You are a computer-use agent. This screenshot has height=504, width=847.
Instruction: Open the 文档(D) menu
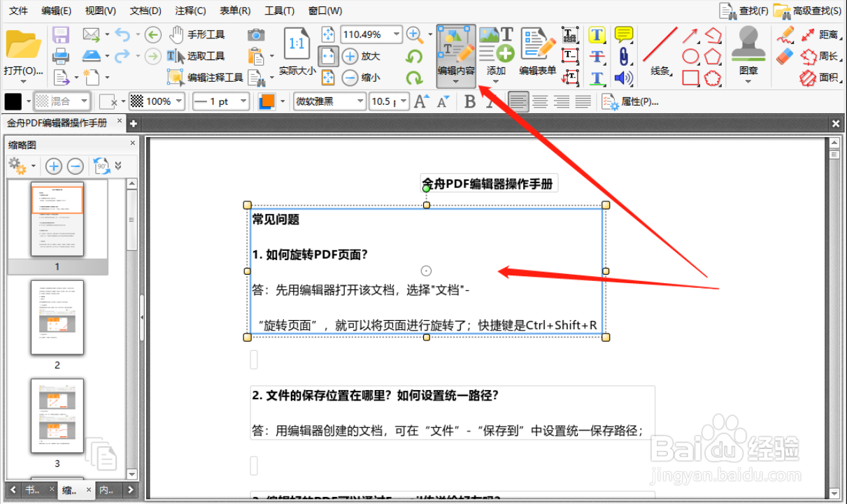coord(145,10)
